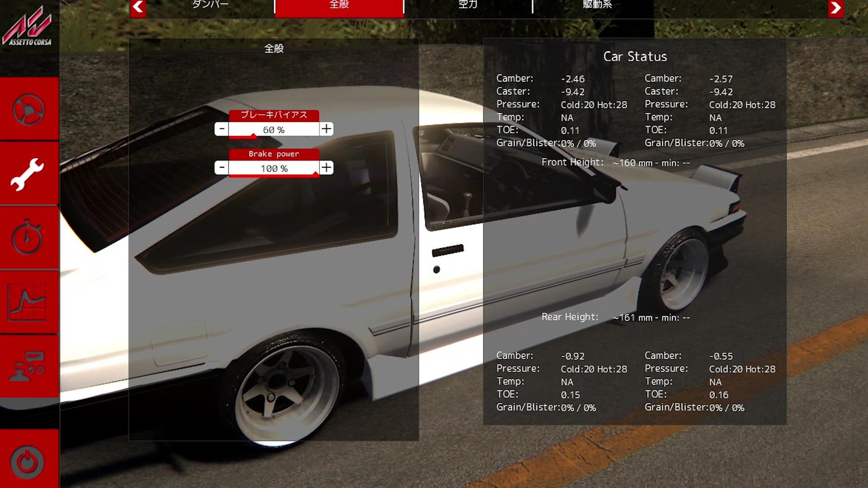Click the Brake power 100 % slider bar
Screen dimensions: 868x488
274,169
